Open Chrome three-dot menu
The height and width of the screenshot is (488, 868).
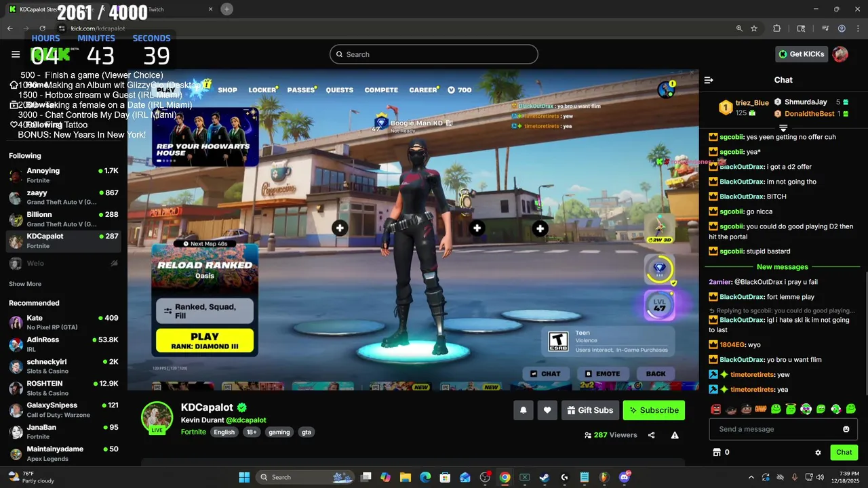click(x=858, y=28)
